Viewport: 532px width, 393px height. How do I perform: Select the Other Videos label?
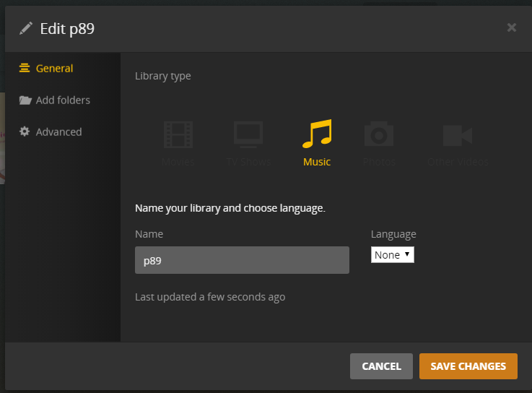click(458, 162)
